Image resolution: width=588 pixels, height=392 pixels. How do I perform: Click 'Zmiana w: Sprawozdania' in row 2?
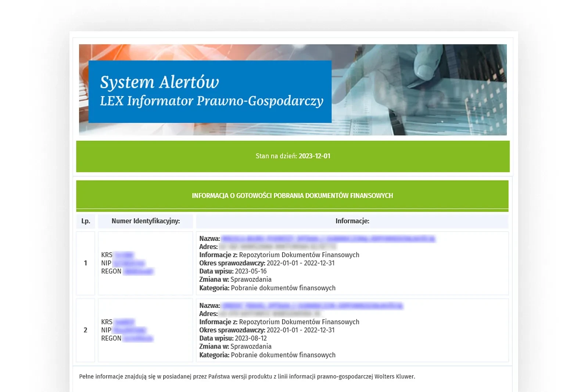point(235,346)
